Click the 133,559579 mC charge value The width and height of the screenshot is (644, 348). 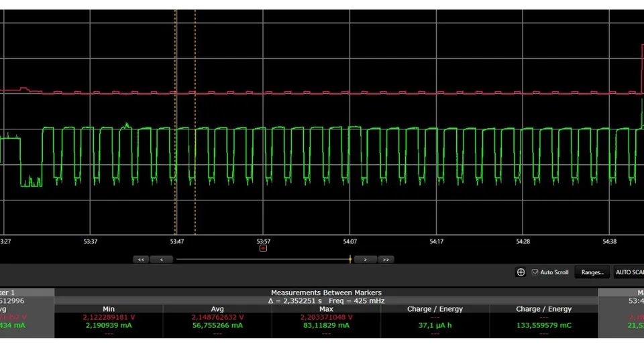(x=544, y=325)
